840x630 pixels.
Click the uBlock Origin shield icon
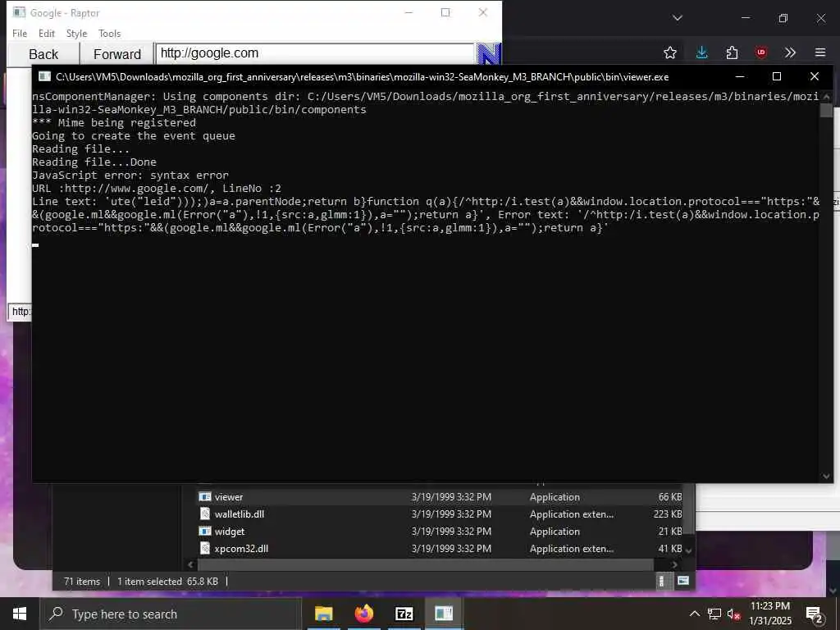click(x=760, y=52)
